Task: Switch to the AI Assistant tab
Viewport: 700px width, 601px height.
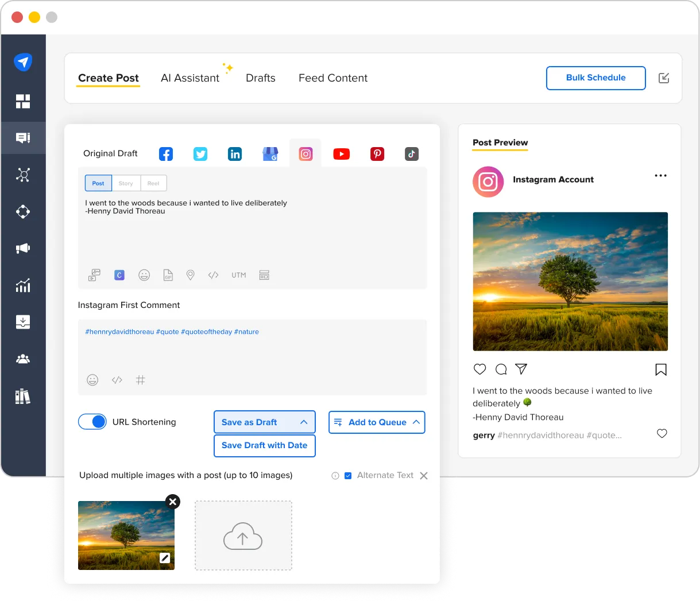Action: pyautogui.click(x=190, y=78)
